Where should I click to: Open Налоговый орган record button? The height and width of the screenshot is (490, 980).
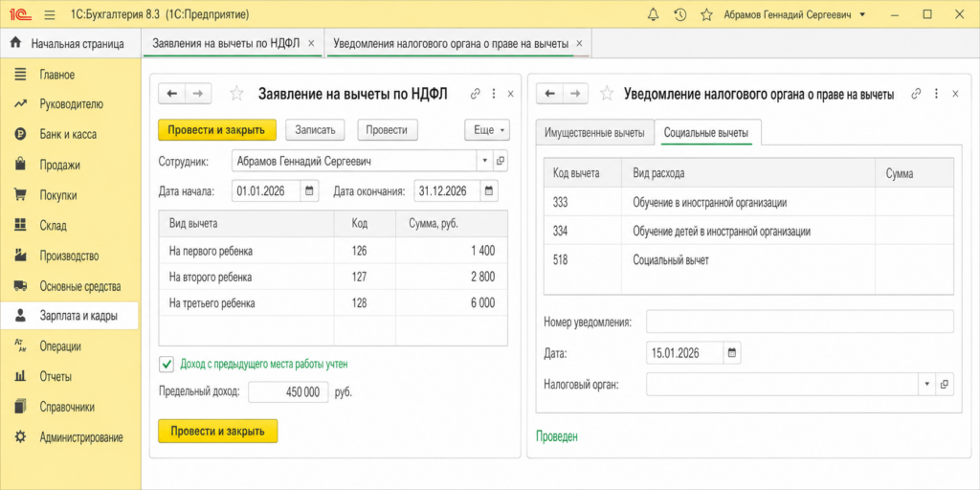[x=945, y=384]
